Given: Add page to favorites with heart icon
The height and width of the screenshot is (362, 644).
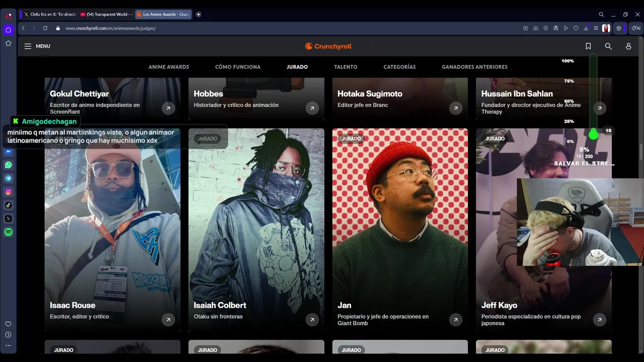Looking at the screenshot, I should point(576,28).
